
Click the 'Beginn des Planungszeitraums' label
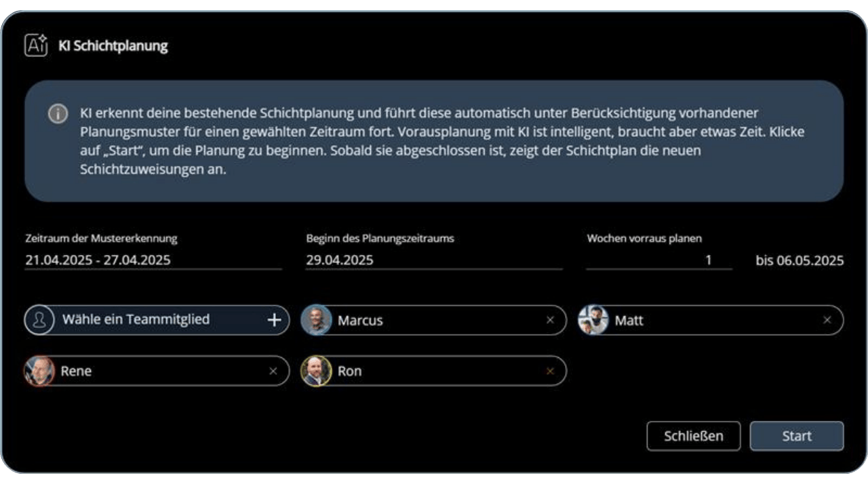pos(380,239)
